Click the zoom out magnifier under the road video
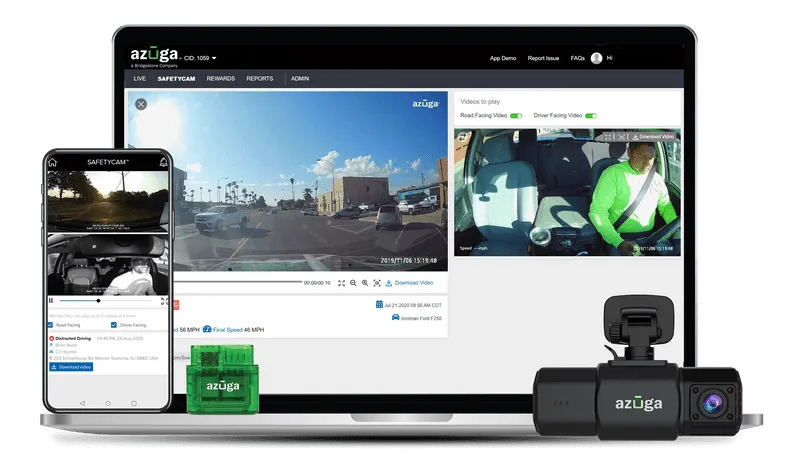The width and height of the screenshot is (800, 460). click(353, 283)
